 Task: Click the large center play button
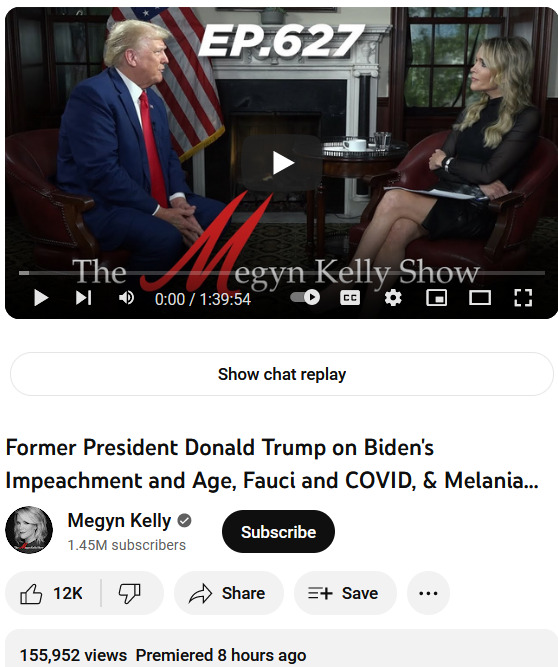[282, 163]
